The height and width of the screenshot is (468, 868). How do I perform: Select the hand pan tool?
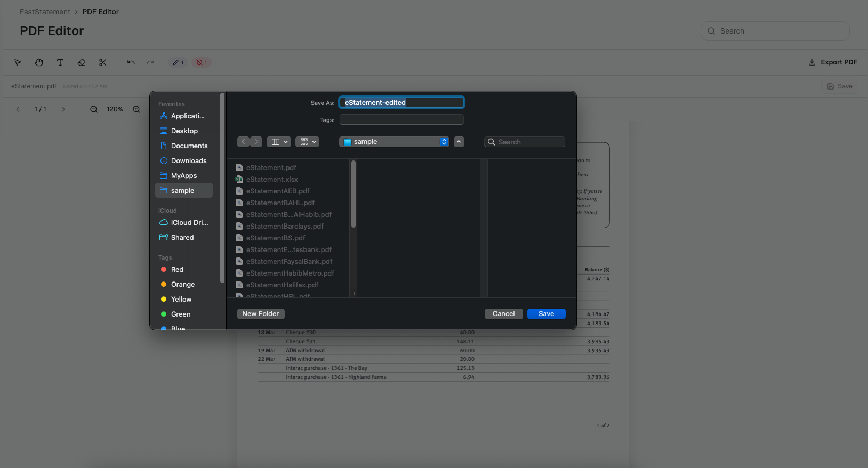pyautogui.click(x=39, y=62)
